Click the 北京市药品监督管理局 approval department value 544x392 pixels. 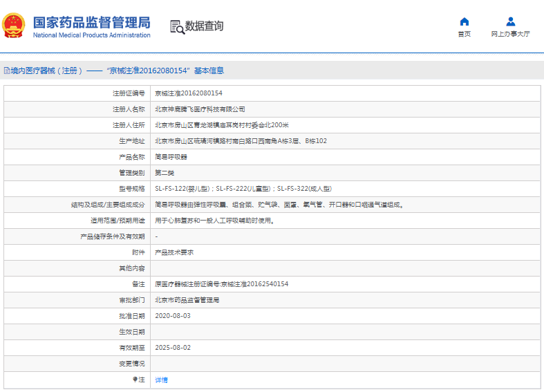tap(187, 300)
